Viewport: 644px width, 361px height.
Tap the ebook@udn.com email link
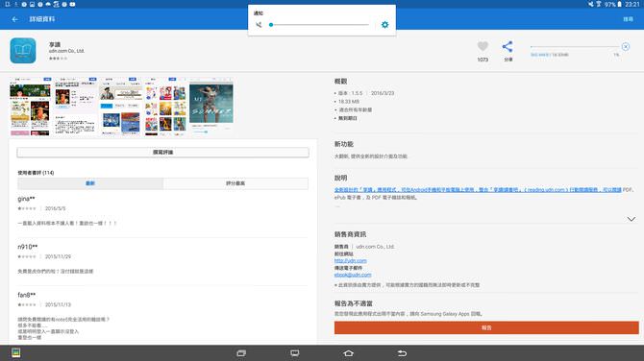(x=353, y=275)
